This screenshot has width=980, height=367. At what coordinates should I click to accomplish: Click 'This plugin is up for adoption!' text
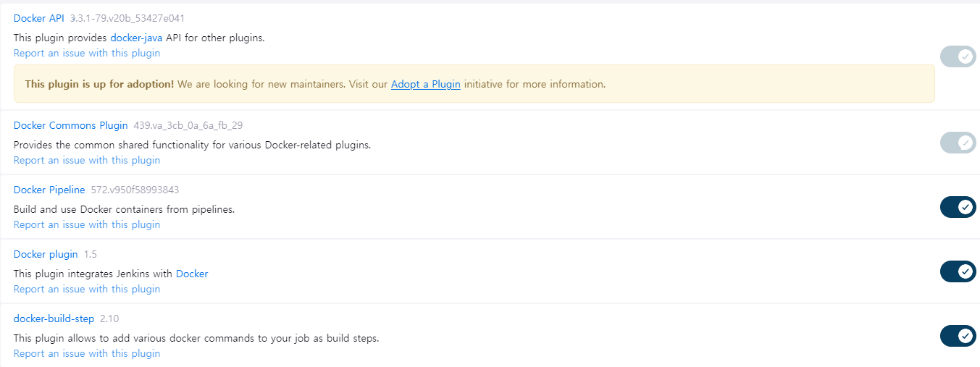(x=99, y=84)
